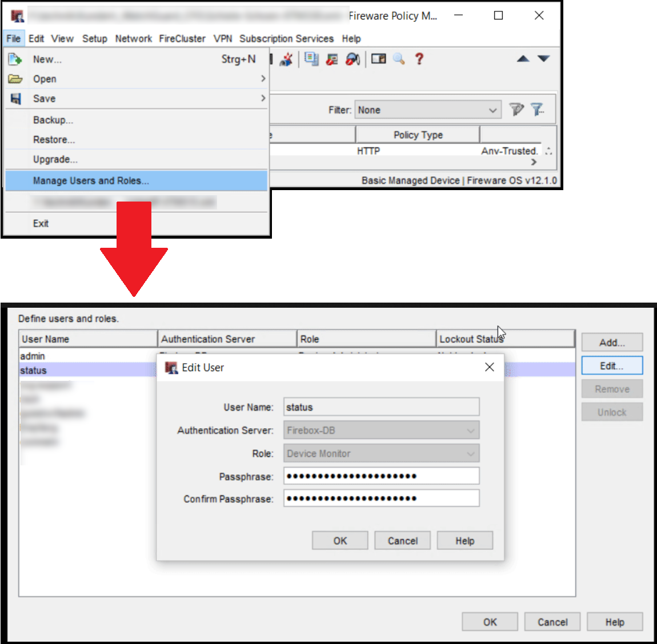Open the Subscription Services menu
Viewport: 657px width, 644px height.
click(286, 39)
